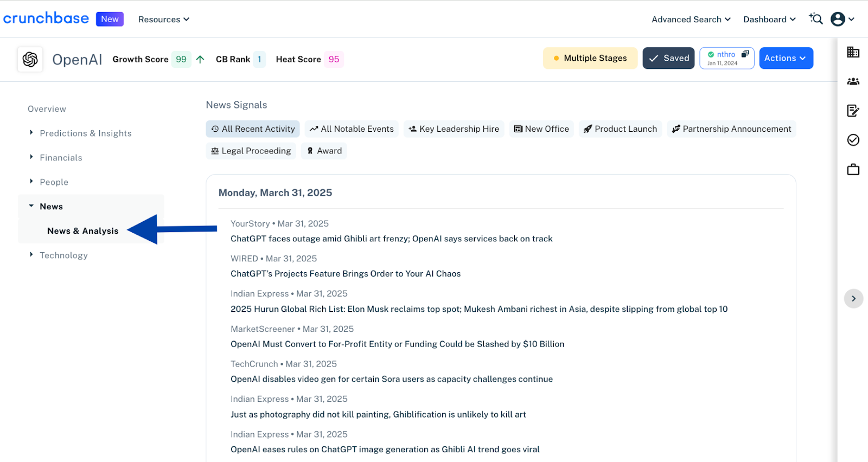Open ChatGPT faces outage YourStory article

pos(391,239)
